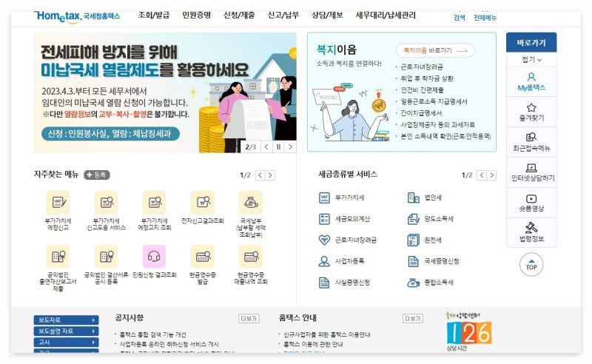The height and width of the screenshot is (364, 592).
Task: Click the 법령정보 gavel icon
Action: [x=531, y=227]
